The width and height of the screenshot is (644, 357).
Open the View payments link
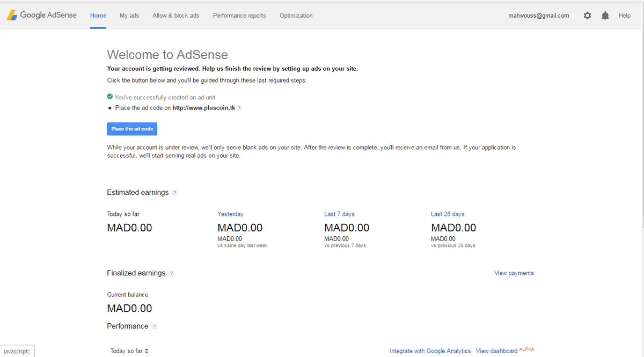click(x=514, y=273)
